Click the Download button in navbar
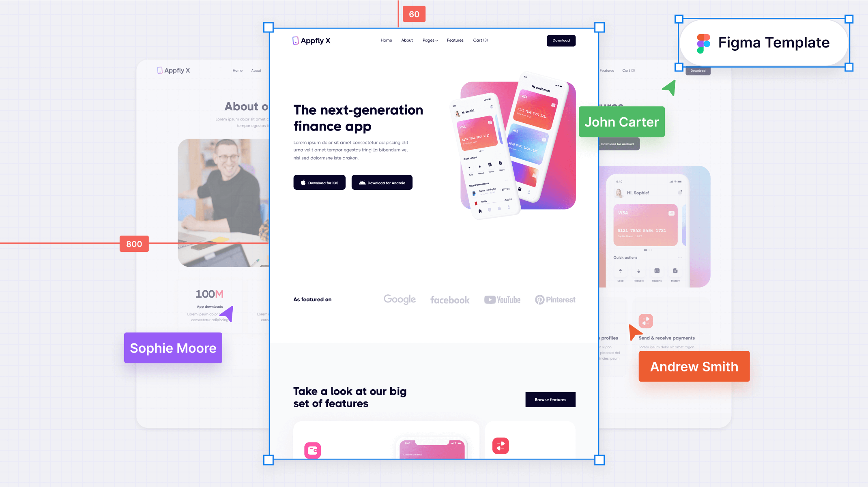 [561, 40]
